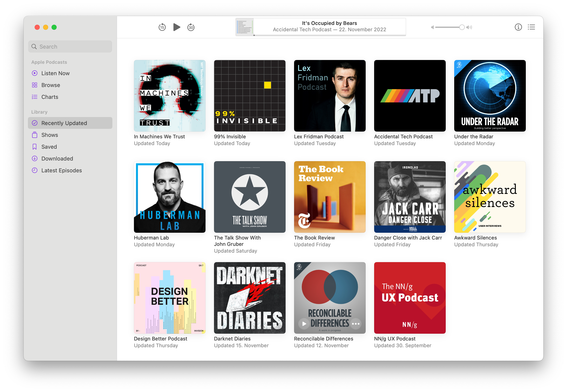Screen dimensions: 567x392
Task: Click 'Updated 12. November' text
Action: point(321,345)
